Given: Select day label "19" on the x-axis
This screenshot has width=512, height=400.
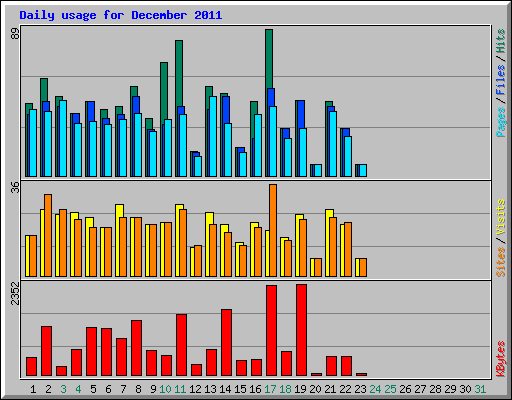Looking at the screenshot, I should (x=300, y=389).
